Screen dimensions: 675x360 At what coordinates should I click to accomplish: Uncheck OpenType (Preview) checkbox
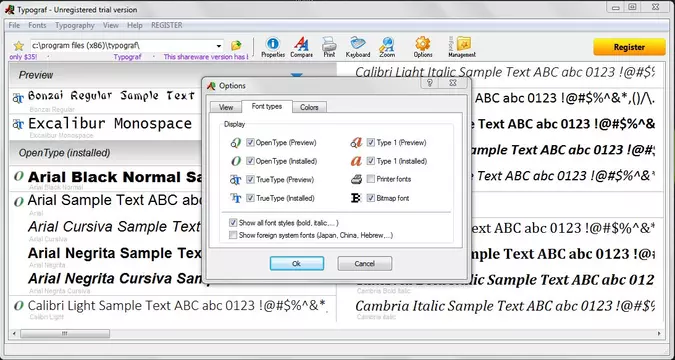pos(250,143)
